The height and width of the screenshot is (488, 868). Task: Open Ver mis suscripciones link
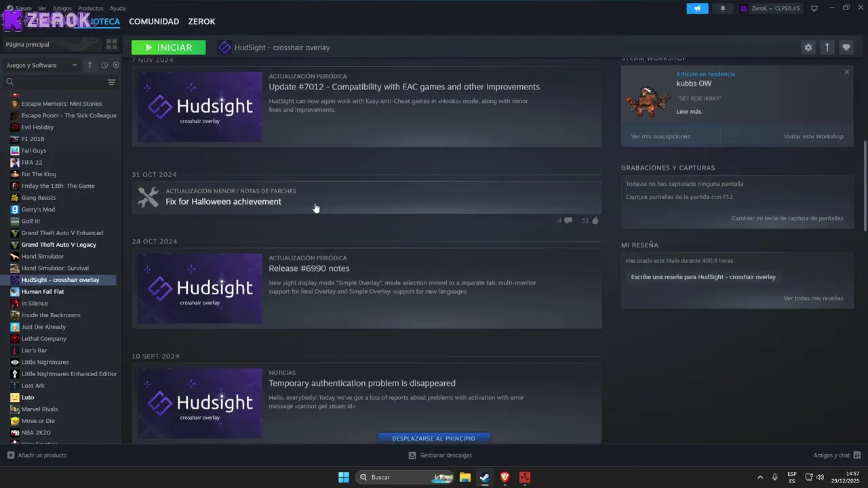click(660, 136)
